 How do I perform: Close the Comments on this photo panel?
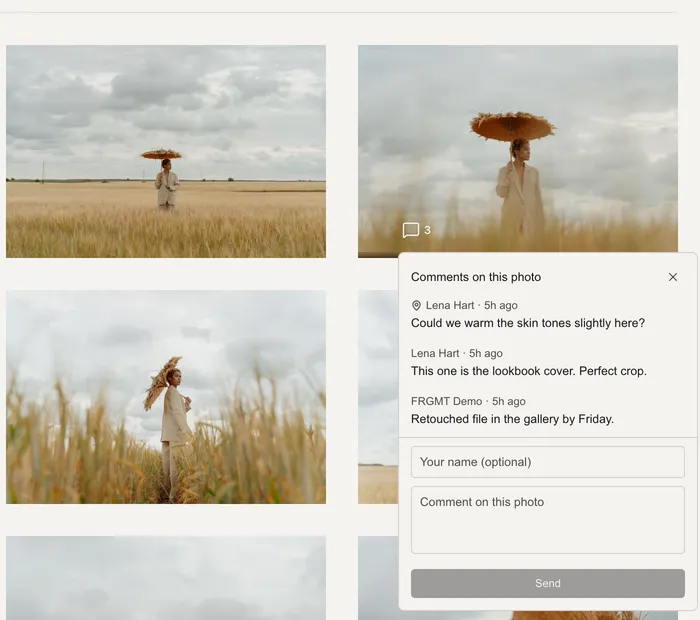tap(673, 277)
